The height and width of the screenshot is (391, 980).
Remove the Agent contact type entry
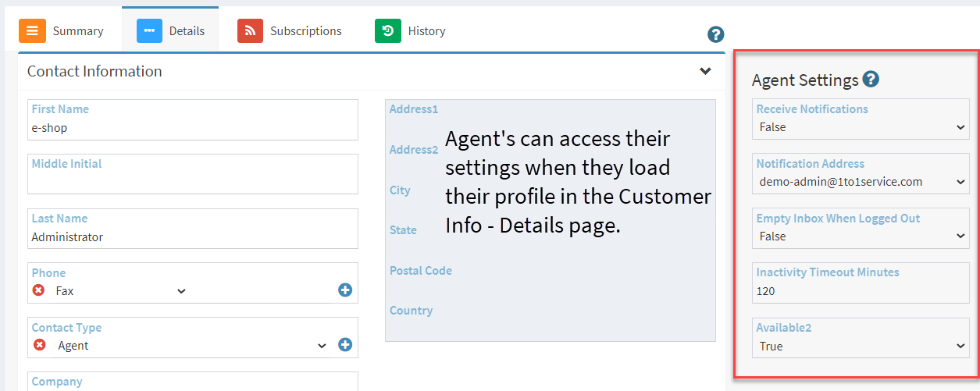point(39,345)
